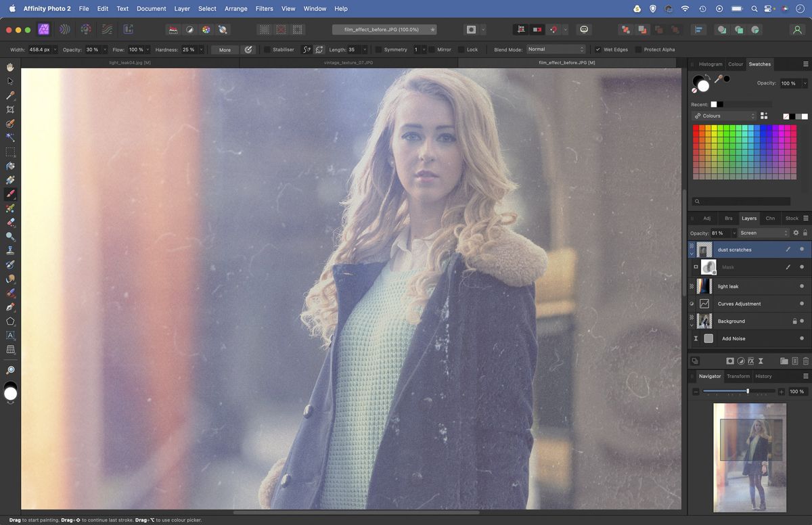Click the new layer group icon
This screenshot has width=812, height=525.
(x=784, y=359)
